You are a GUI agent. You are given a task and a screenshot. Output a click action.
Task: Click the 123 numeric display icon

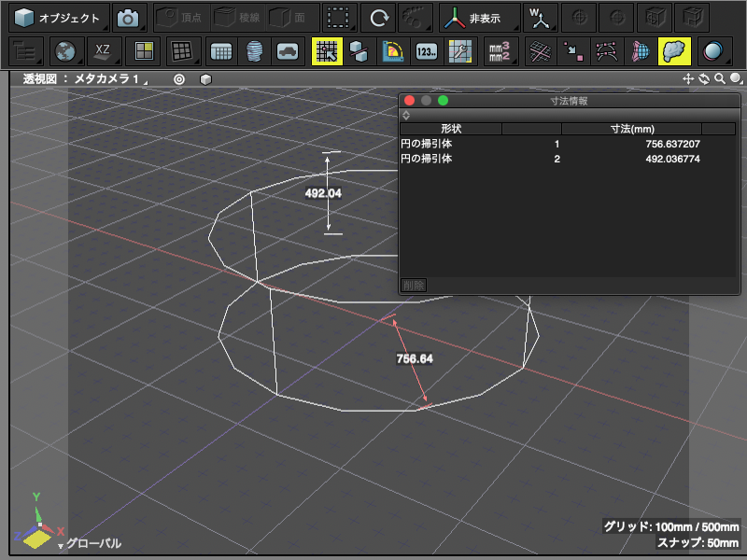pos(427,51)
